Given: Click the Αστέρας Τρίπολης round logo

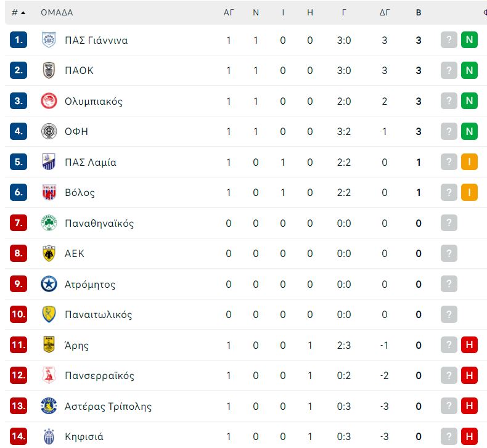Looking at the screenshot, I should (49, 405).
